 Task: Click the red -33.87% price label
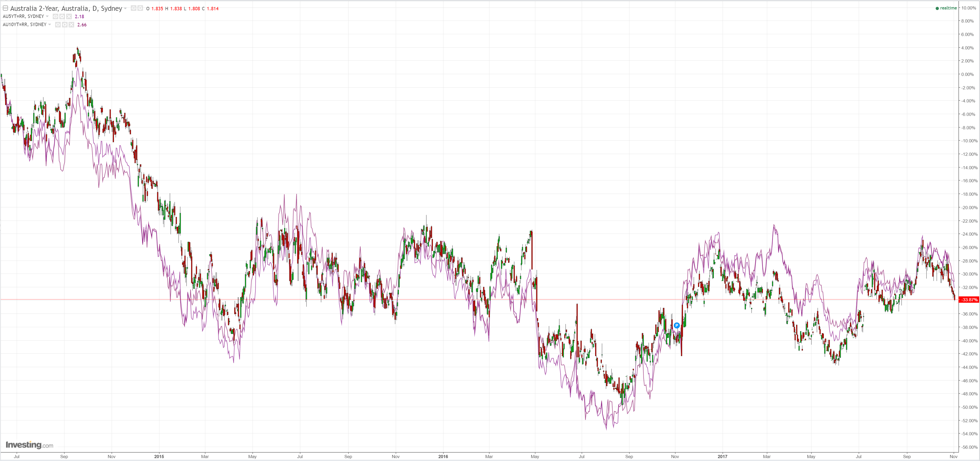coord(969,300)
